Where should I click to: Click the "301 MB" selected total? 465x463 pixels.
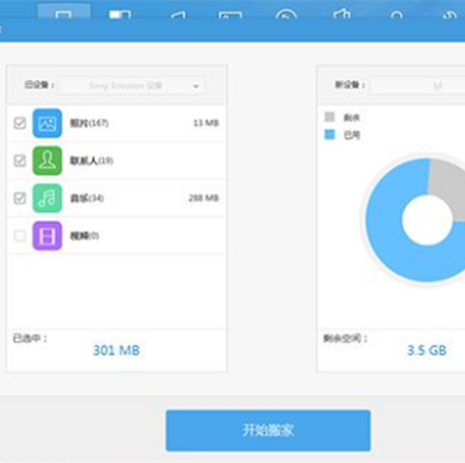[116, 350]
